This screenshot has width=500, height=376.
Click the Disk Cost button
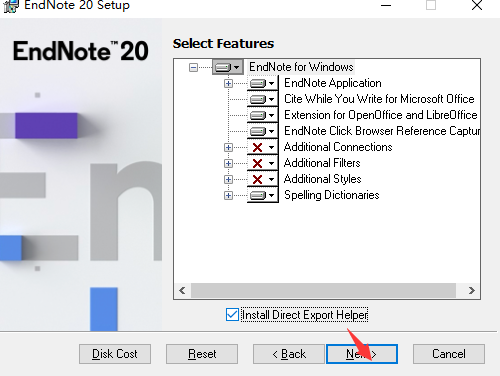coord(115,354)
